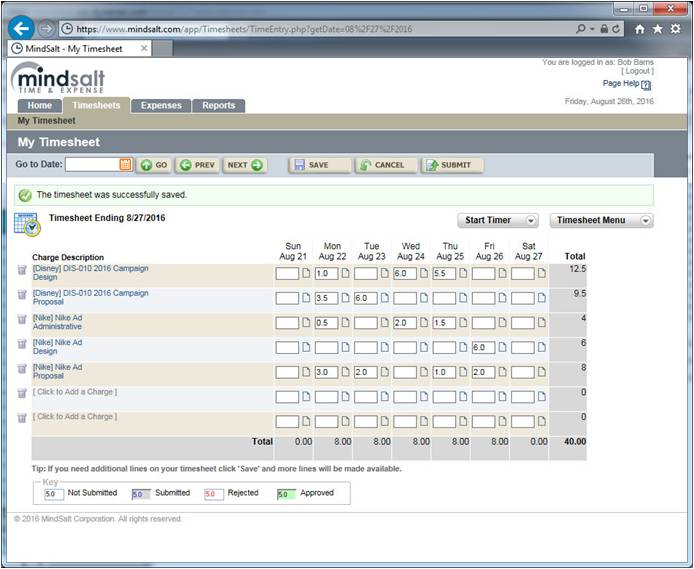Screen dimensions: 694x569
Task: Click the timesheet calendar clock icon
Action: pos(27,224)
